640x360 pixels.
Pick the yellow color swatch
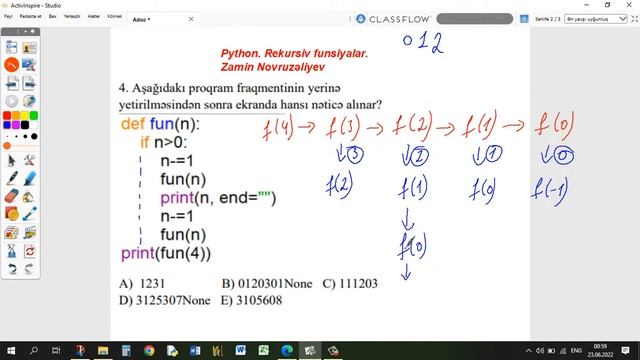[25, 116]
